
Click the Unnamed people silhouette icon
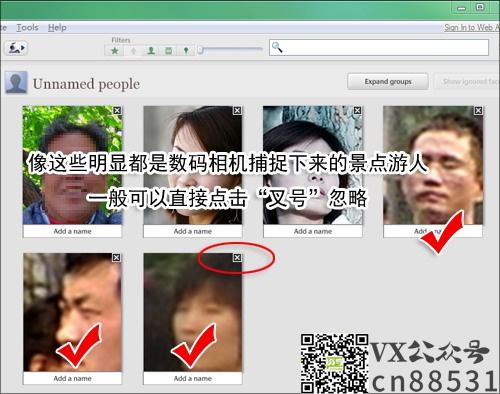point(16,82)
